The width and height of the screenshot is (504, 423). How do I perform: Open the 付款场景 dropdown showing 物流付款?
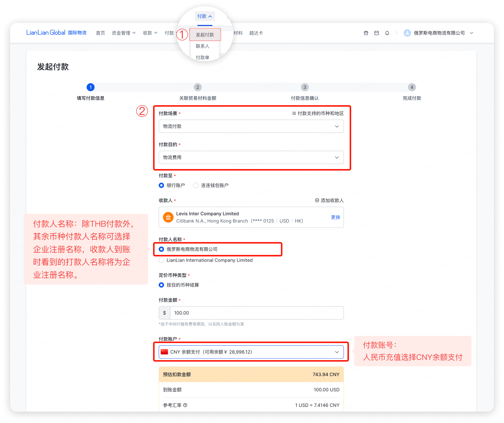pyautogui.click(x=251, y=126)
